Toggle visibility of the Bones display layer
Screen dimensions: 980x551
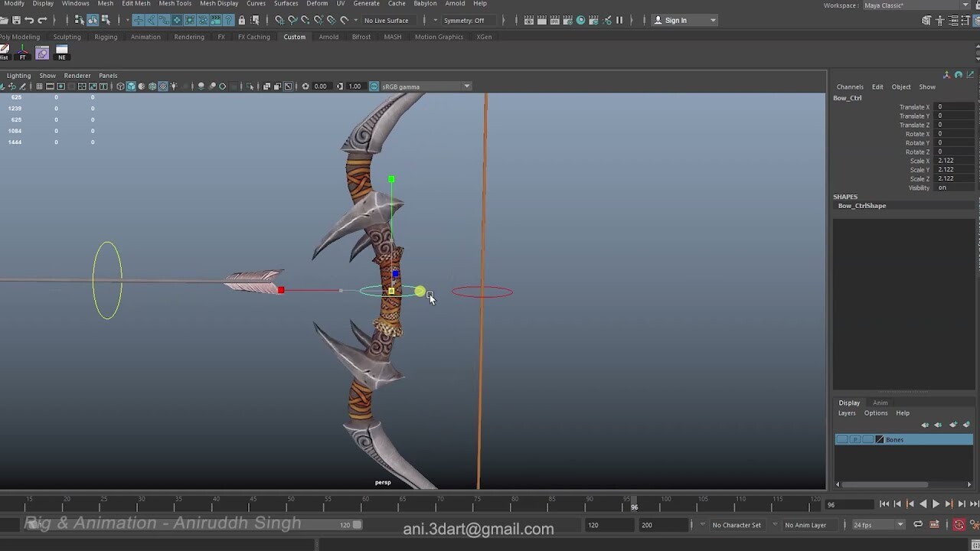pyautogui.click(x=844, y=439)
